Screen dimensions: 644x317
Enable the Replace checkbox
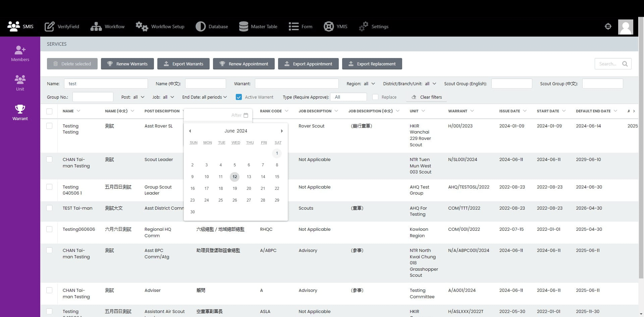[375, 97]
